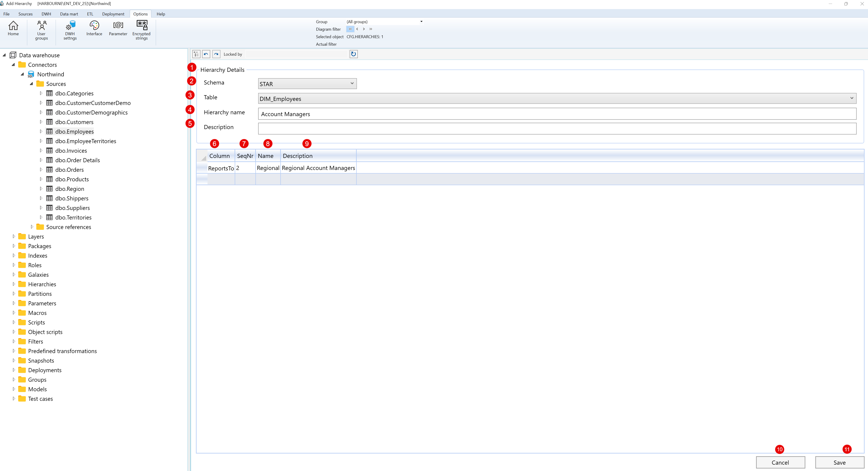Sort by the Name column header
The width and height of the screenshot is (868, 471).
click(x=268, y=156)
